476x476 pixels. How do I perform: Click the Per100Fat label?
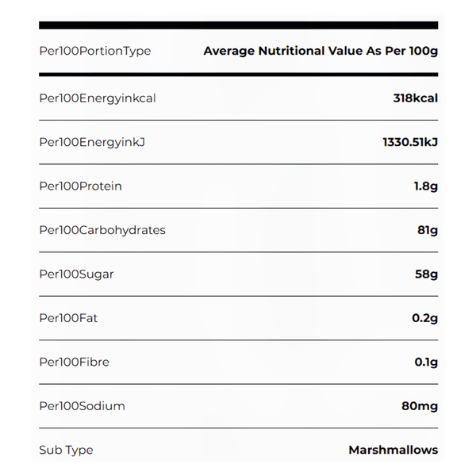[68, 318]
